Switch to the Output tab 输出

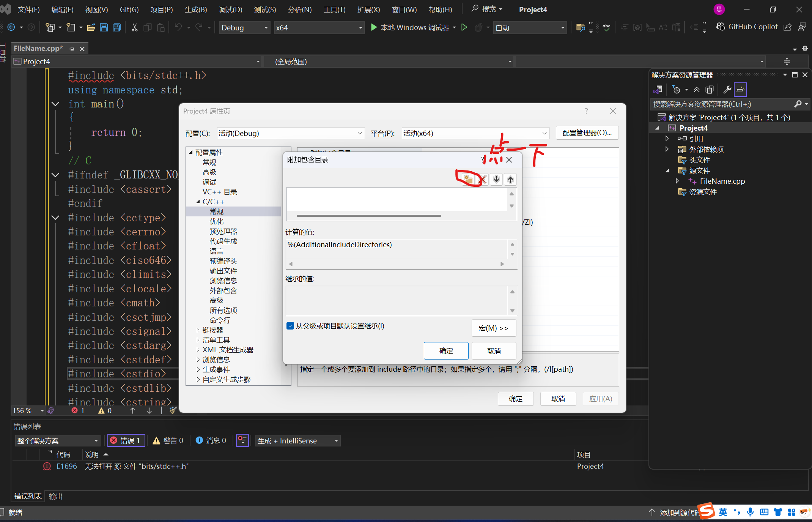click(56, 496)
